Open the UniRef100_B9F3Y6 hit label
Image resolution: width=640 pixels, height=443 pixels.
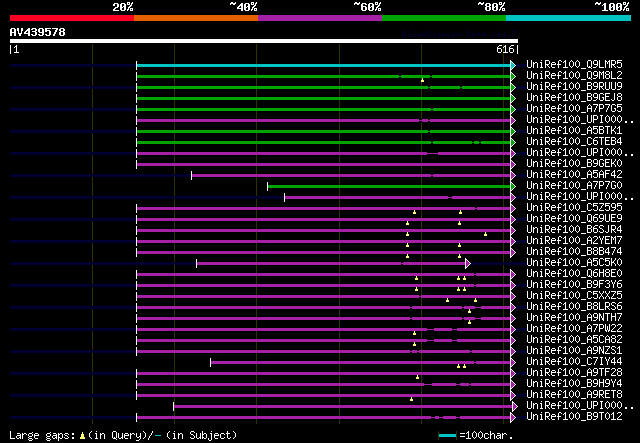(x=574, y=285)
